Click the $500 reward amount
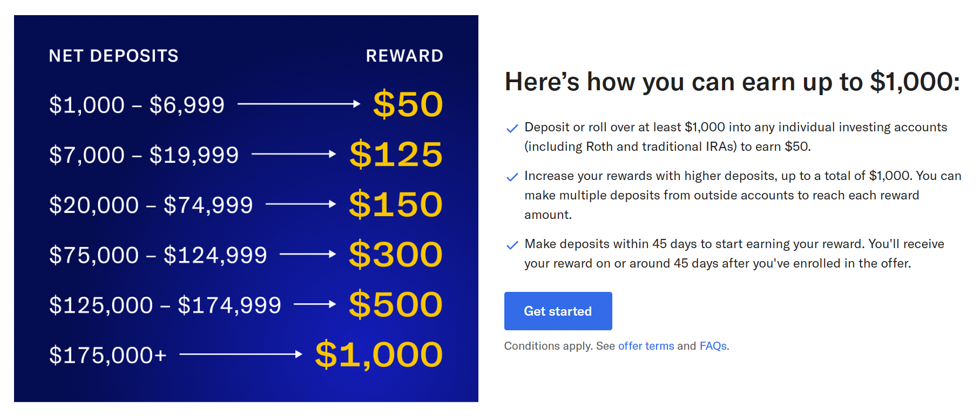Image resolution: width=980 pixels, height=420 pixels. click(x=396, y=304)
